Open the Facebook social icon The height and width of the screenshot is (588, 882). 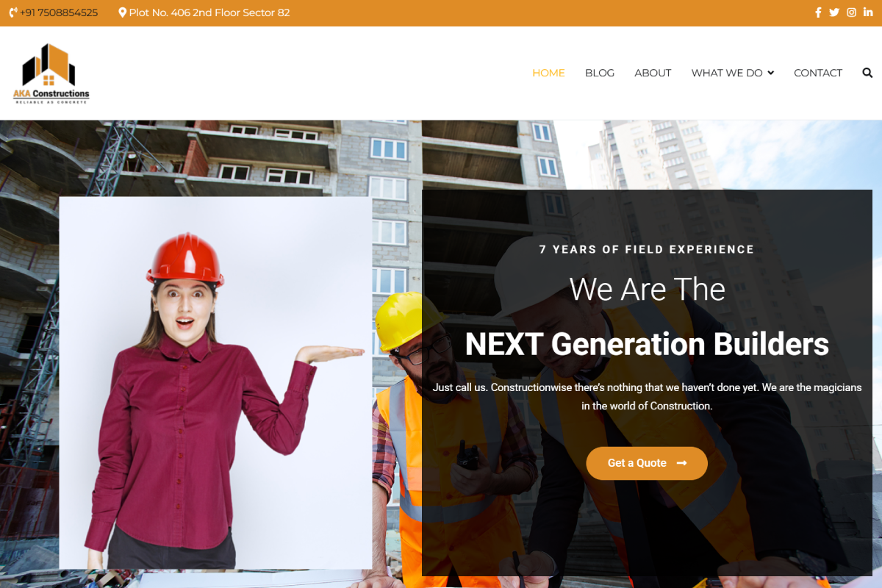click(818, 12)
